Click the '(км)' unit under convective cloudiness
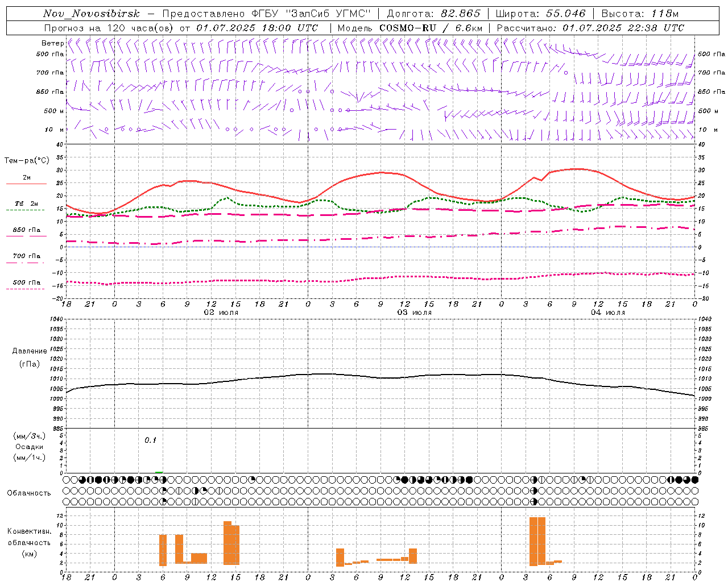 30,554
